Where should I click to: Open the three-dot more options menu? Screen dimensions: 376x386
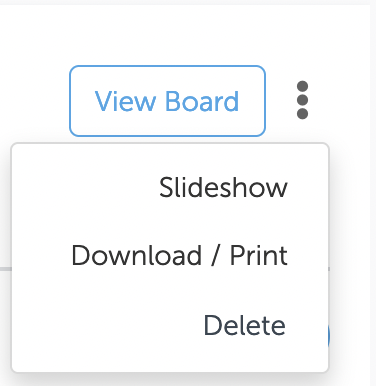tap(302, 100)
